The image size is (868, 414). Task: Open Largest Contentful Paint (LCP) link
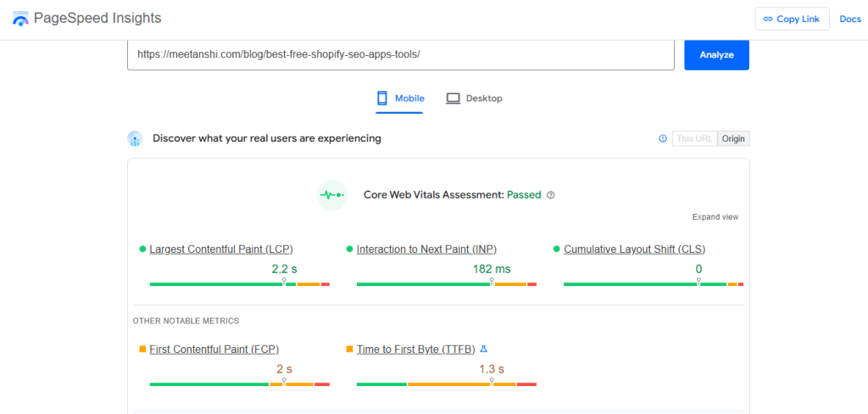click(x=221, y=249)
